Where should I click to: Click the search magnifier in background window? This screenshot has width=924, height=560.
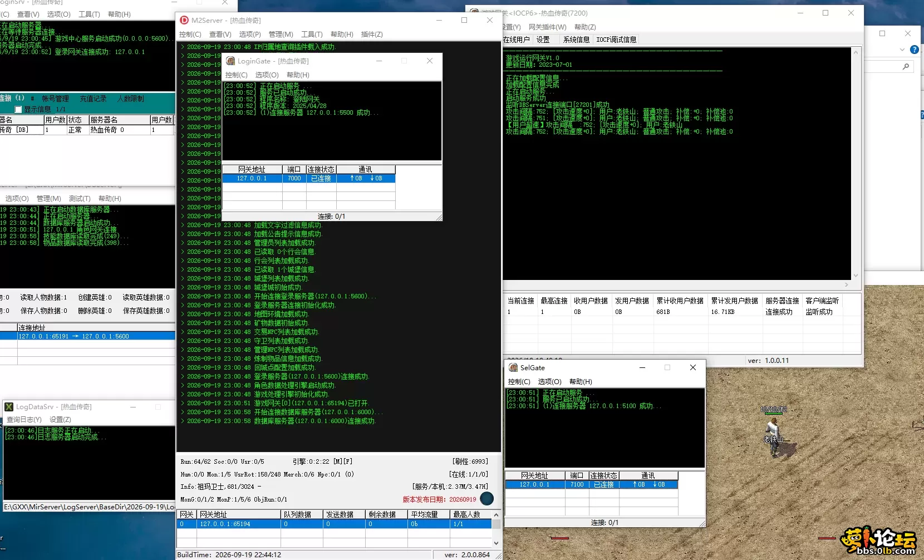(x=906, y=67)
